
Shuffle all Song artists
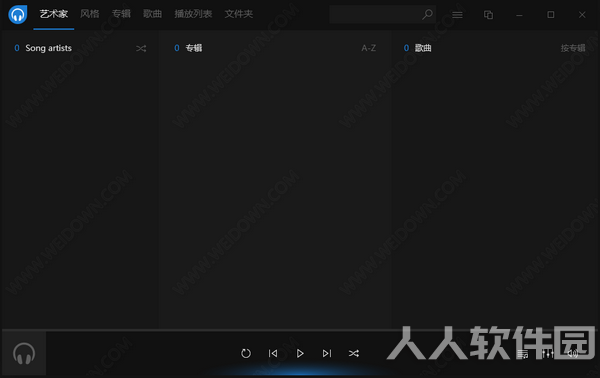pyautogui.click(x=141, y=49)
